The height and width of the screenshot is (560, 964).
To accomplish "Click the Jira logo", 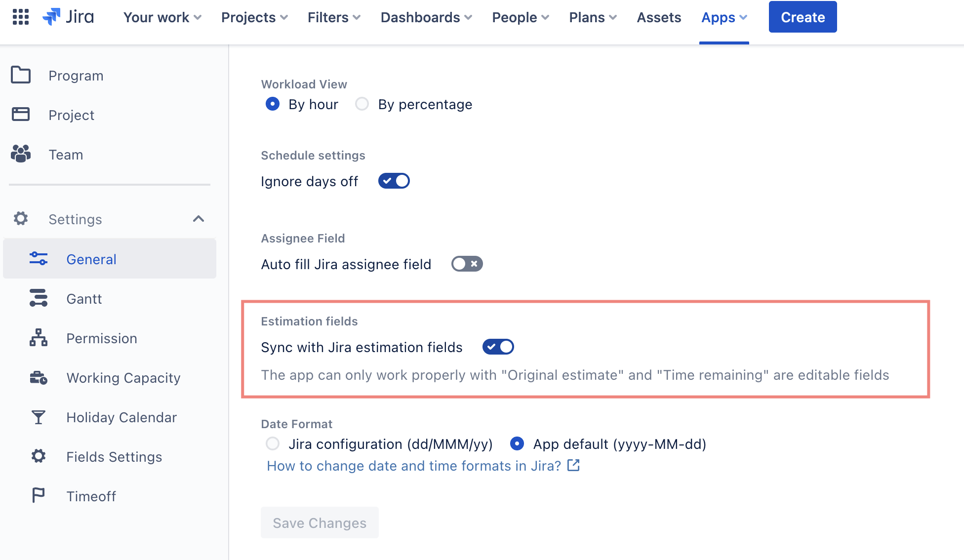I will [x=69, y=17].
